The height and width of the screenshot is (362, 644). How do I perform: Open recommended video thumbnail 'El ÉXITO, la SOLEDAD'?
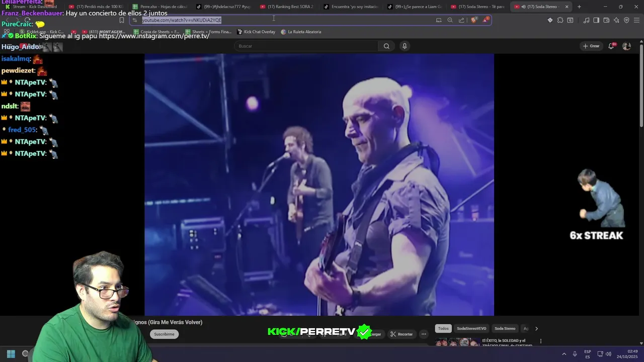[457, 342]
